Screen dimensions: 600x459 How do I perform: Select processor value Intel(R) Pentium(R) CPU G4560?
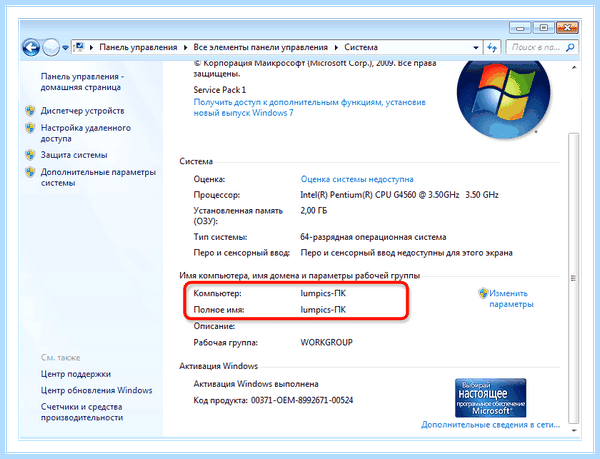click(x=399, y=195)
